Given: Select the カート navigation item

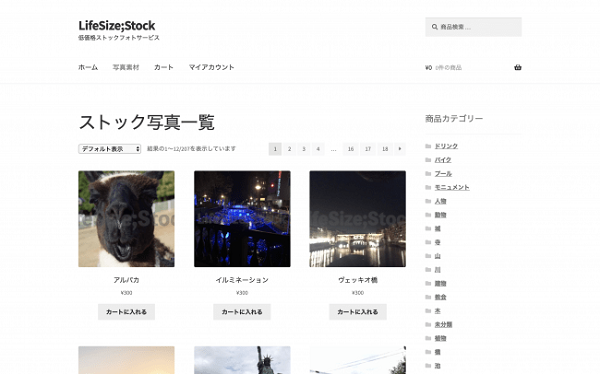Looking at the screenshot, I should pyautogui.click(x=164, y=67).
